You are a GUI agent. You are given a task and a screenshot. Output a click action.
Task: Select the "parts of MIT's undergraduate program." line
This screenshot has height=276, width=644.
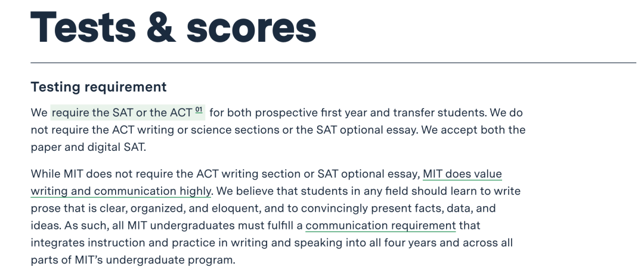133,260
